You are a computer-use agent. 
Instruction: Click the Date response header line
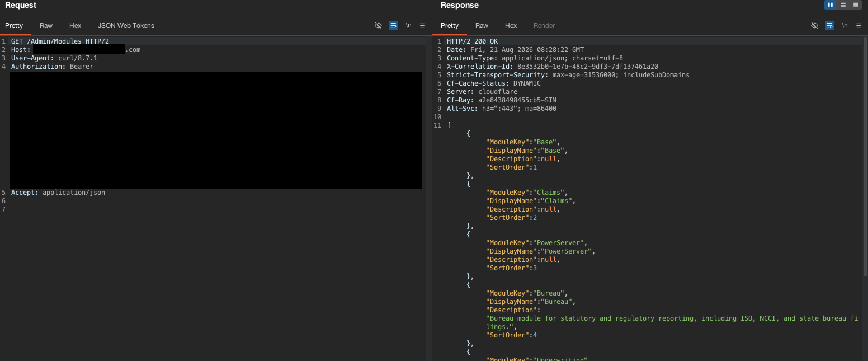pyautogui.click(x=515, y=50)
